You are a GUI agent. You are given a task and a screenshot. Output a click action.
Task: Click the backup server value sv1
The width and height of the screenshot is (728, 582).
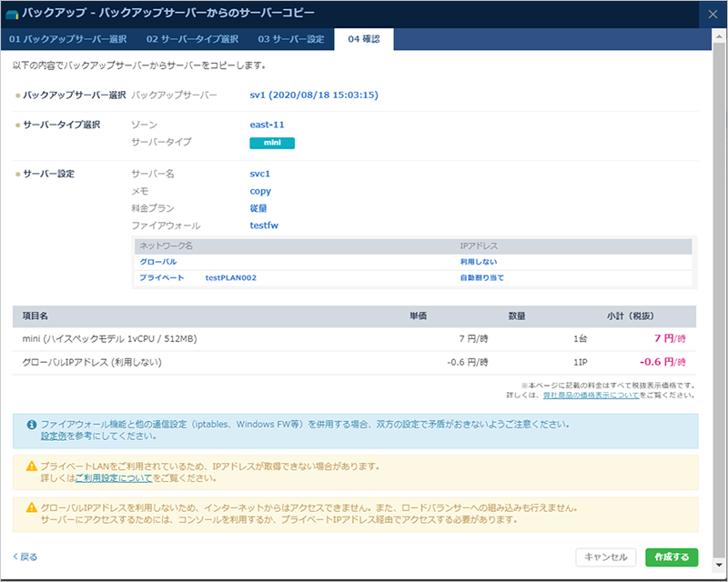click(313, 95)
